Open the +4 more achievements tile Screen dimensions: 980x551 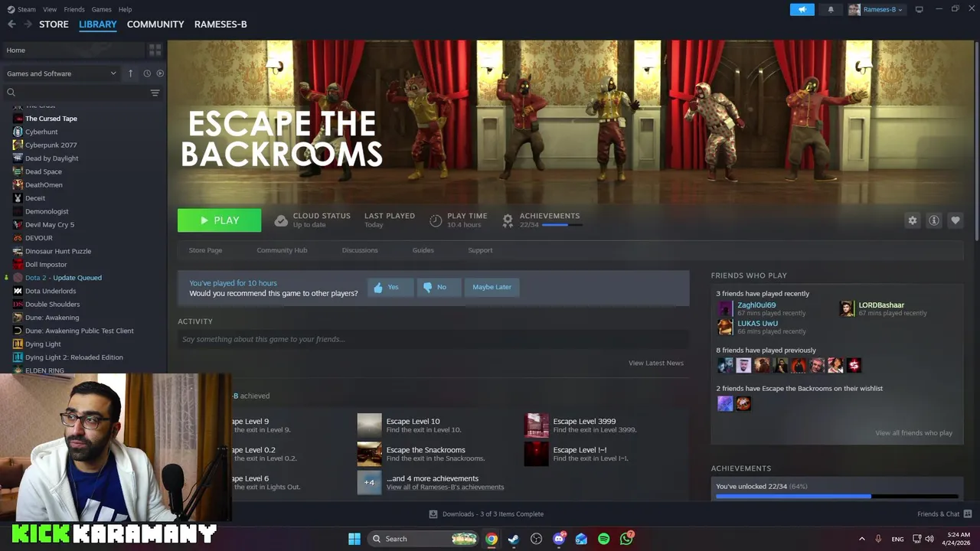(369, 482)
